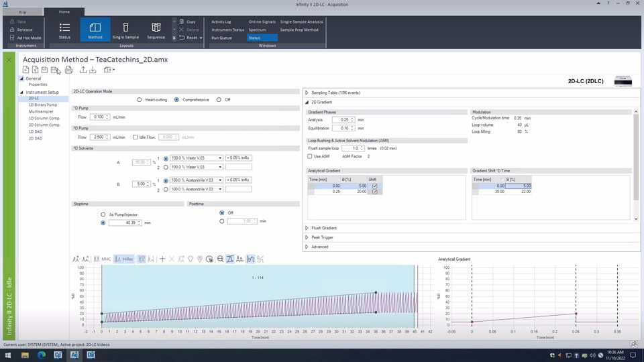Open the Sequence layout

pos(156,30)
